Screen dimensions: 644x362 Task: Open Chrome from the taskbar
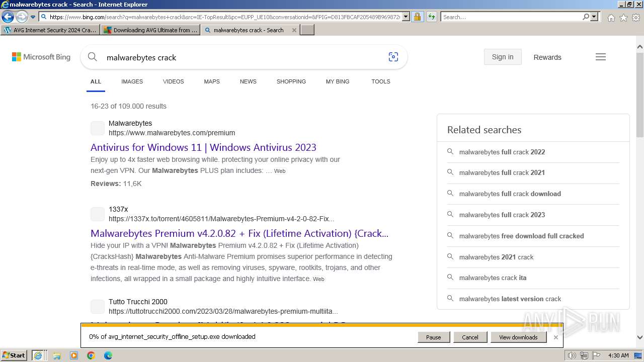(x=91, y=355)
